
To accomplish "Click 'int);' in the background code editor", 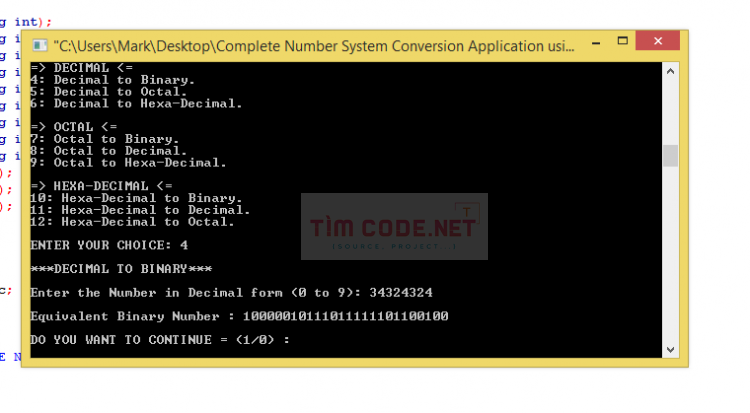I will pyautogui.click(x=33, y=22).
